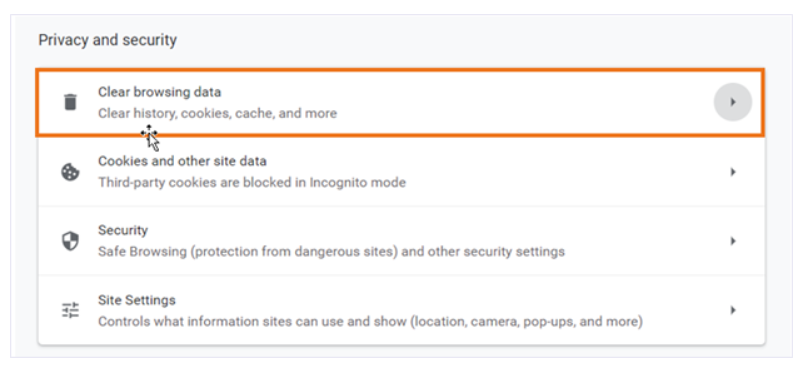Viewport: 812px width, 369px height.
Task: Expand Clear browsing data with the circled arrow
Action: (733, 102)
